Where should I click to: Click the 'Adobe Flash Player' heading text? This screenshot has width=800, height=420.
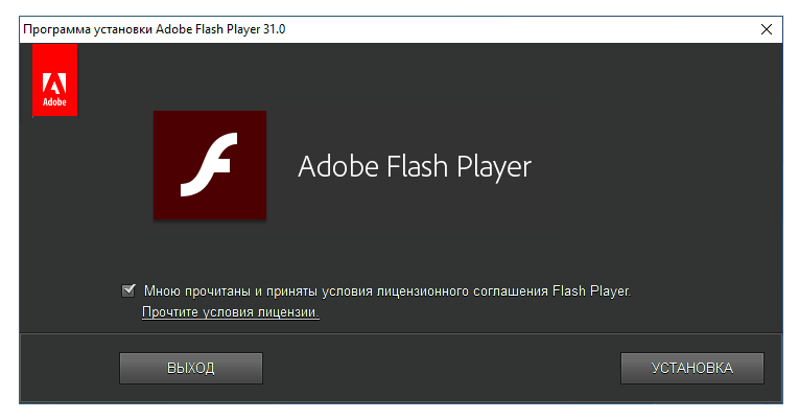click(x=414, y=167)
